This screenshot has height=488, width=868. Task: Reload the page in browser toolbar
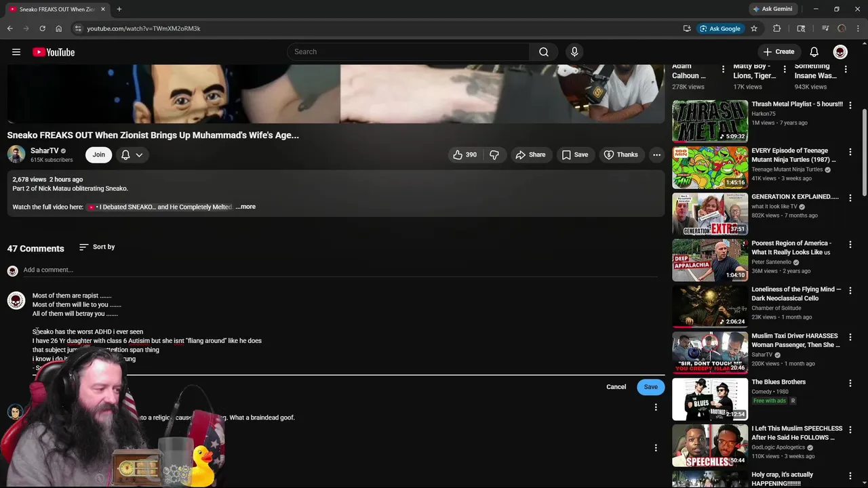point(42,28)
